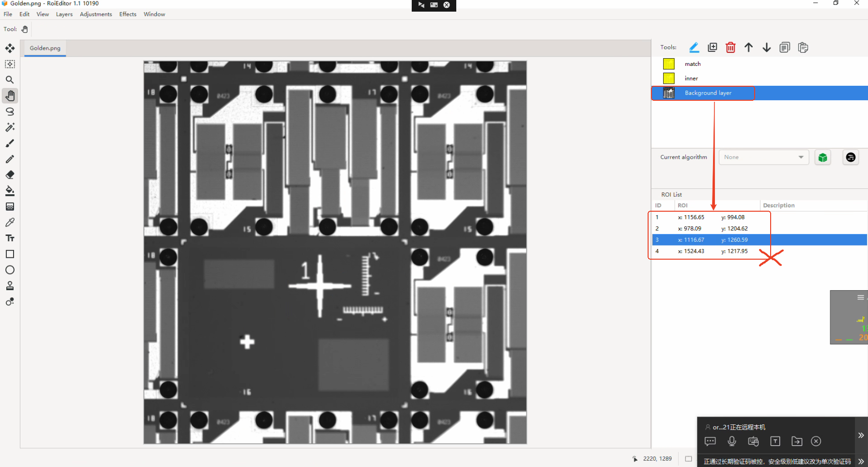
Task: Open the Effects menu
Action: pos(128,14)
